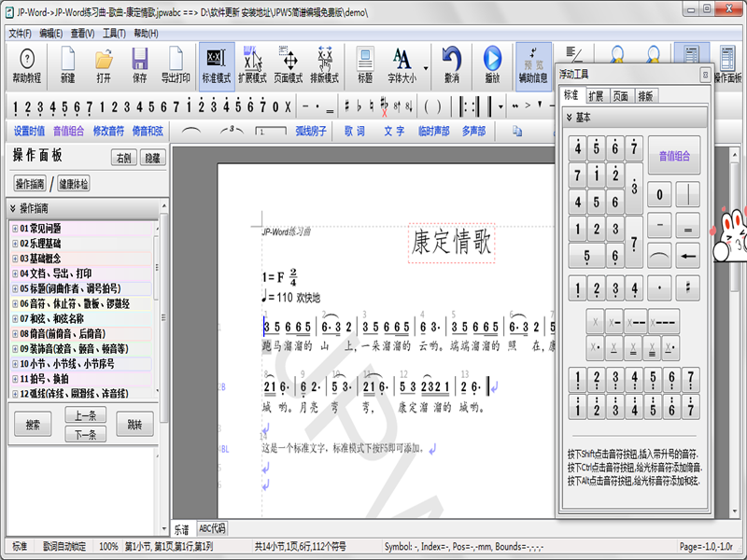The width and height of the screenshot is (747, 560).
Task: Open the 工具(T) menu
Action: click(114, 34)
